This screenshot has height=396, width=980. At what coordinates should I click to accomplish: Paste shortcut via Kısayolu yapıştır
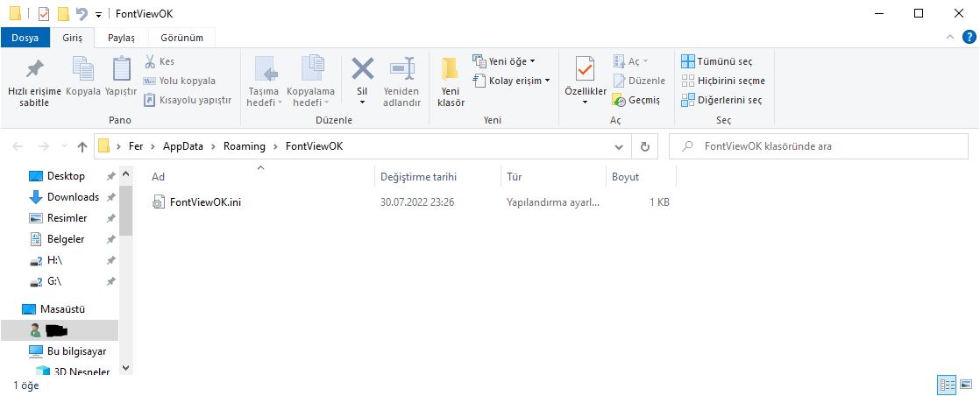coord(188,100)
